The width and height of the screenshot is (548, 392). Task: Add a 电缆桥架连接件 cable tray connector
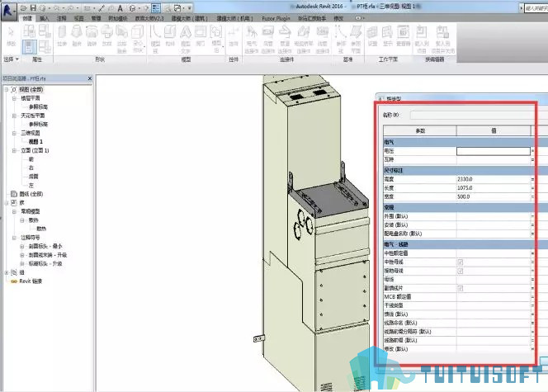(303, 39)
